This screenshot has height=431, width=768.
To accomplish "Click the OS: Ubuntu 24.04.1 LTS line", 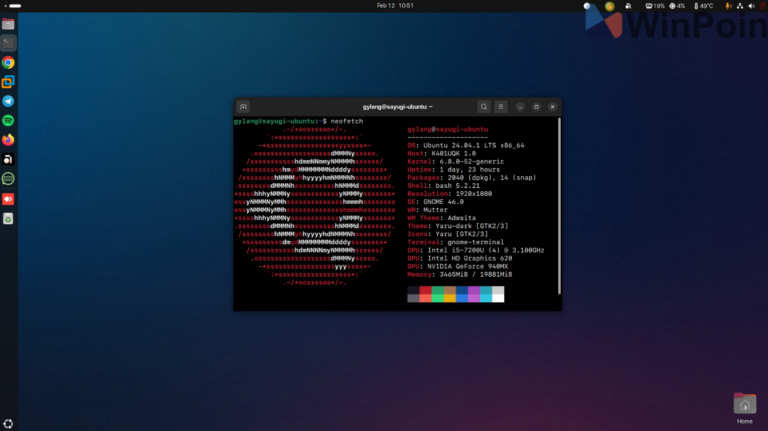I will 466,145.
